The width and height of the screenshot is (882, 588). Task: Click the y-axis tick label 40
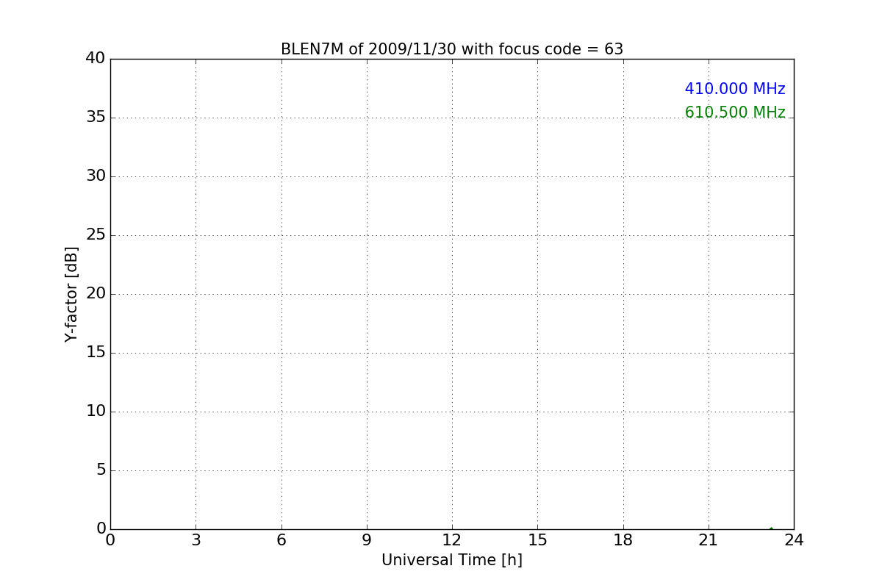(x=96, y=58)
